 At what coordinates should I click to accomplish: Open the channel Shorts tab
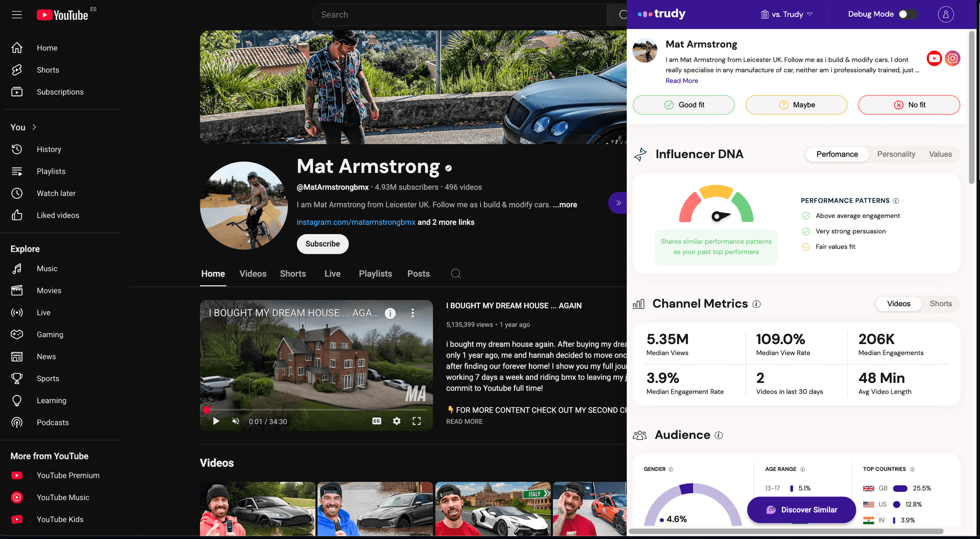pyautogui.click(x=293, y=274)
